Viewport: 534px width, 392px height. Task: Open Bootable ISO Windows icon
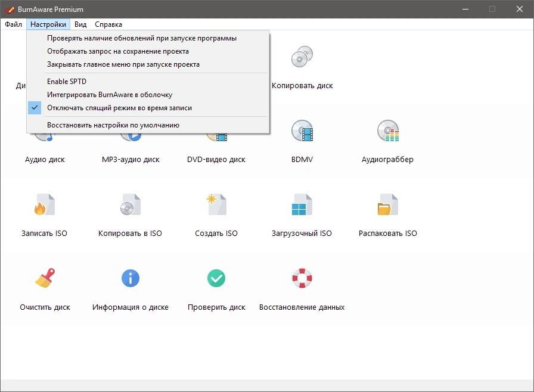(302, 204)
